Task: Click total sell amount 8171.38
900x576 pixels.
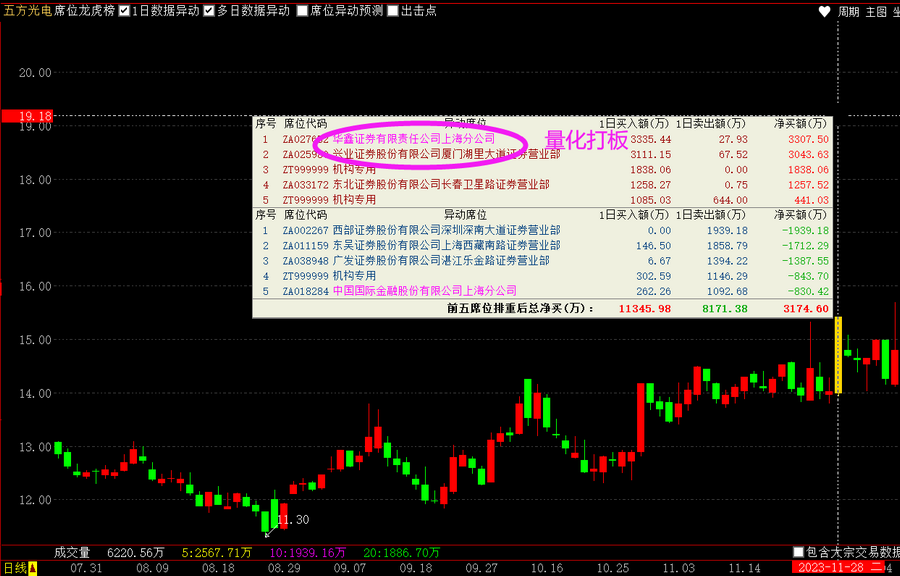Action: pyautogui.click(x=725, y=309)
